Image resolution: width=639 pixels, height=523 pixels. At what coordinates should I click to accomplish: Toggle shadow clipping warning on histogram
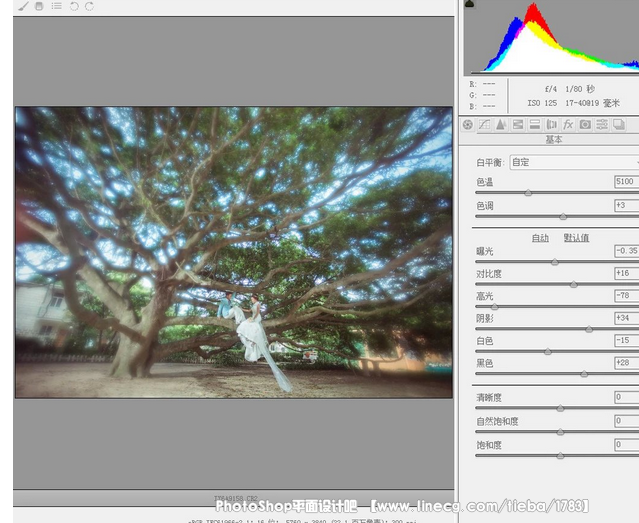click(469, 4)
